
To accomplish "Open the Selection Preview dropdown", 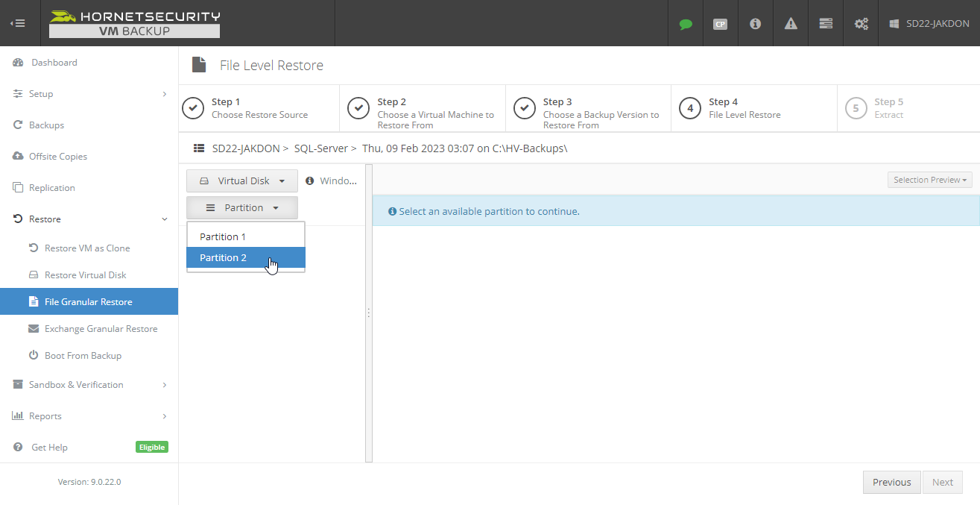I will [x=929, y=179].
